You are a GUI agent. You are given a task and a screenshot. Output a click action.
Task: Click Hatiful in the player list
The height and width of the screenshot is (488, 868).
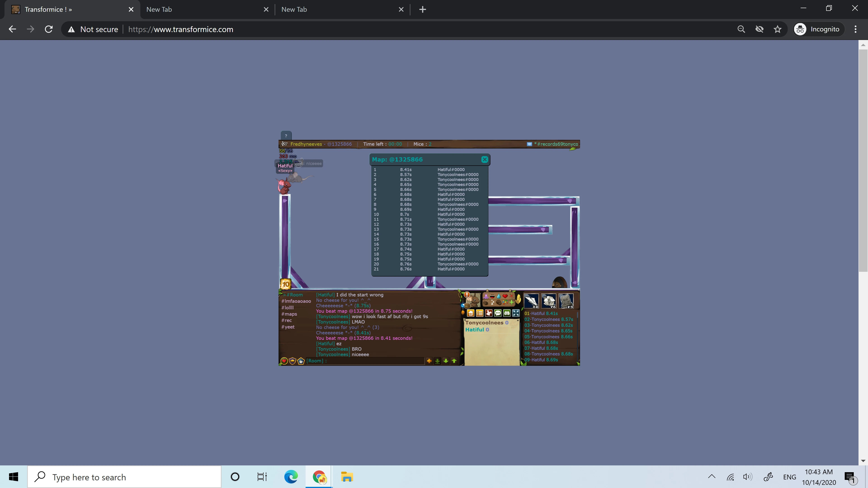474,330
